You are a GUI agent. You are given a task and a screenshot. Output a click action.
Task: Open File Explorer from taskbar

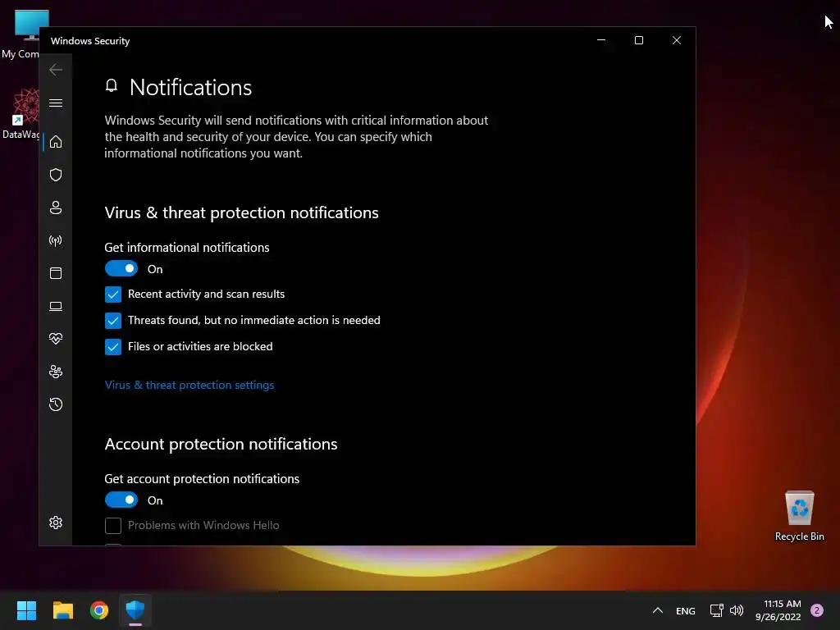[62, 610]
